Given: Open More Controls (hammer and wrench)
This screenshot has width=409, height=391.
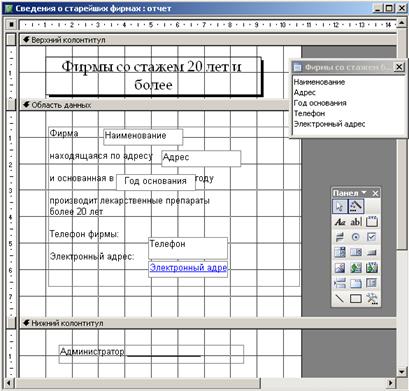Looking at the screenshot, I should 371,298.
